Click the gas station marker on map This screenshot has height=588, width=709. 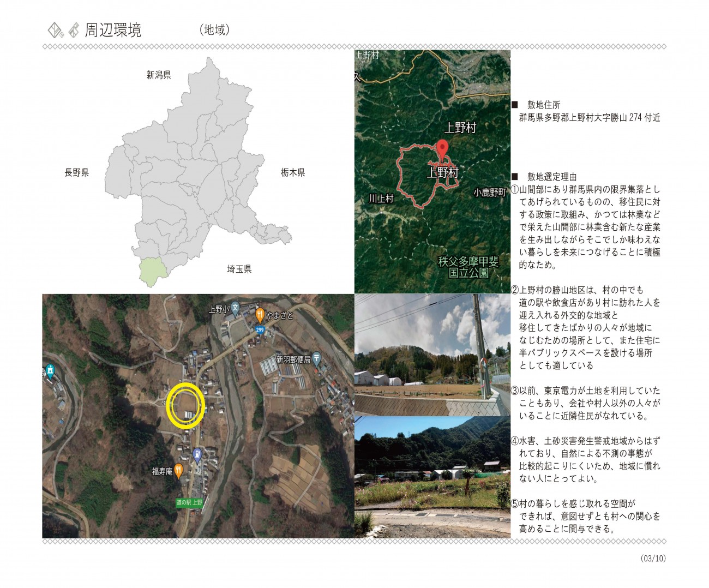pyautogui.click(x=196, y=454)
